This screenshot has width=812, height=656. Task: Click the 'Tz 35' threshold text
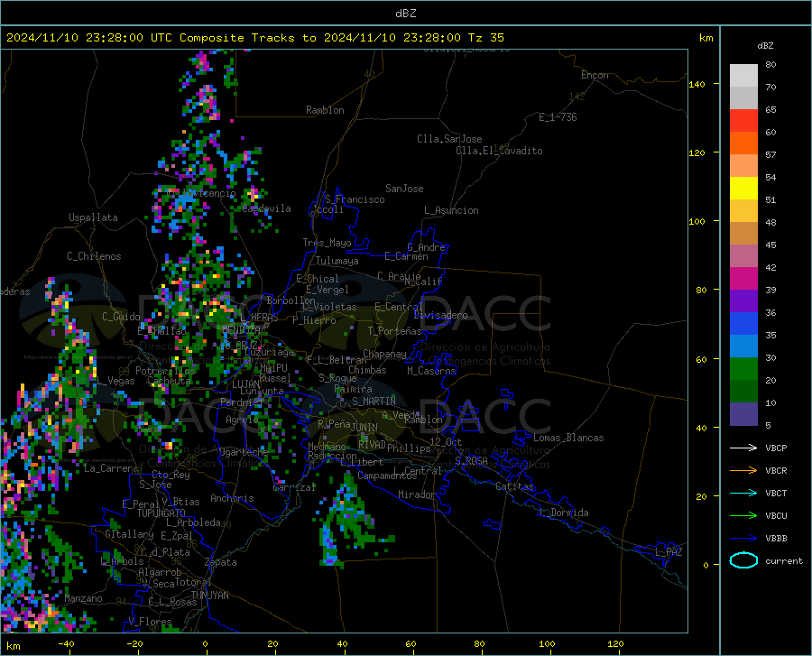(485, 38)
